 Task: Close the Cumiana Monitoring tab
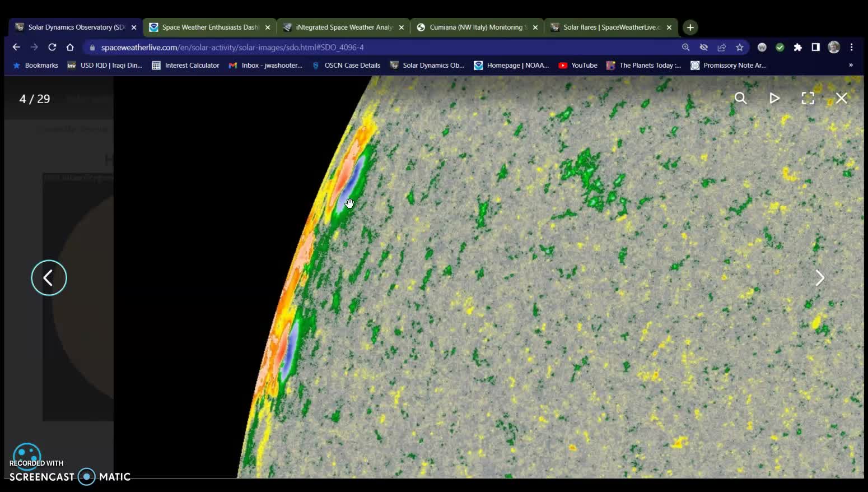[x=535, y=27]
